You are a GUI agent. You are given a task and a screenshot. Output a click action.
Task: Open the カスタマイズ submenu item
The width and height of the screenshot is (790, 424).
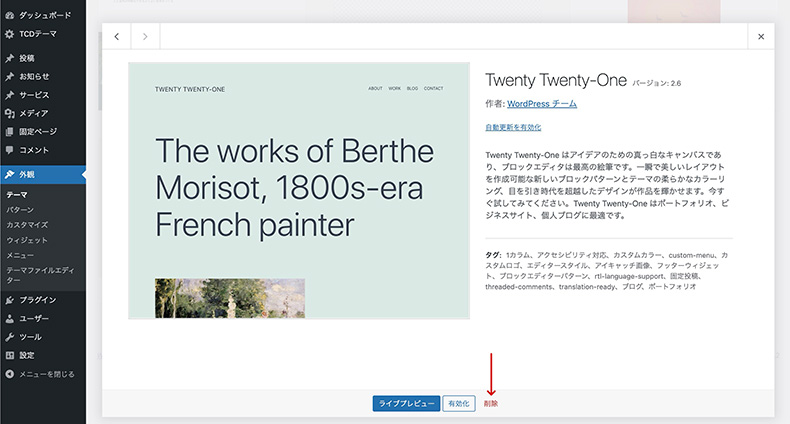pyautogui.click(x=27, y=225)
